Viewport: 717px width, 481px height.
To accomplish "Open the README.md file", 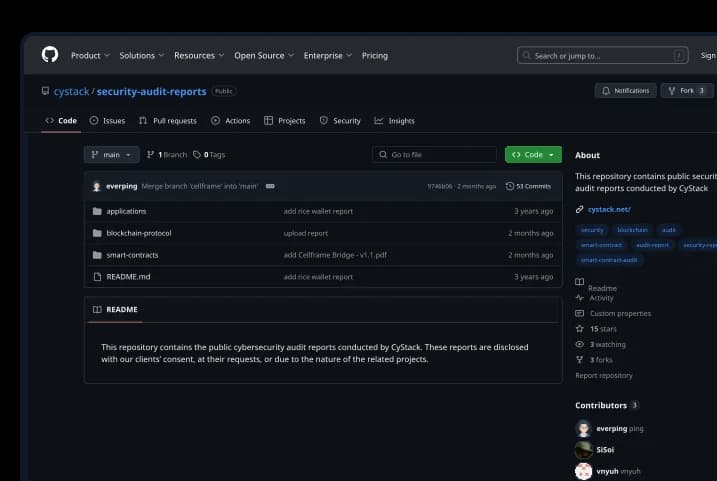I will pos(128,277).
